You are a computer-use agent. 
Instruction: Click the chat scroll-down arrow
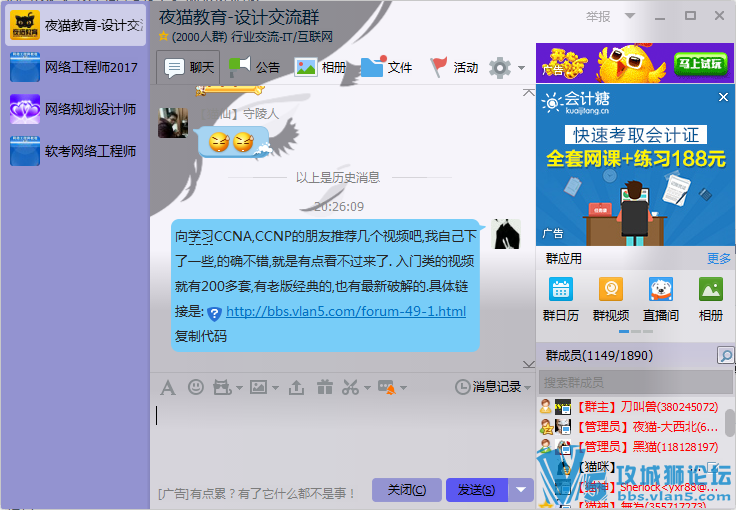point(529,364)
